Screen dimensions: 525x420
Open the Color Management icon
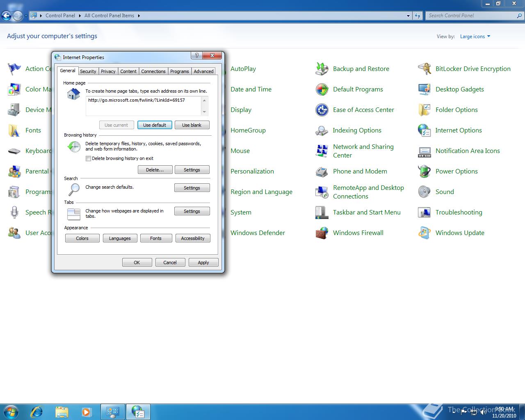(14, 89)
